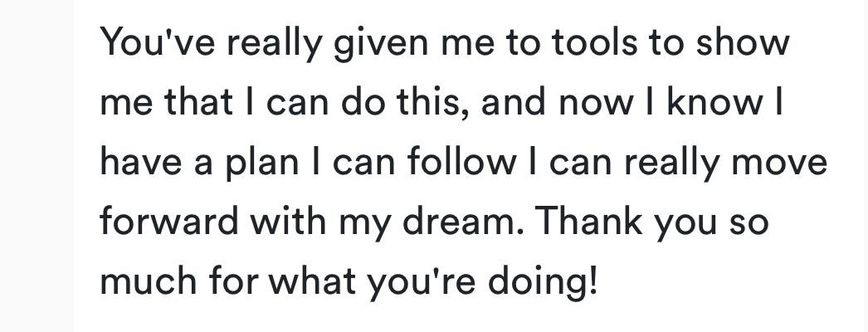The height and width of the screenshot is (332, 868).
Task: Click on the word "plan"
Action: coord(262,164)
